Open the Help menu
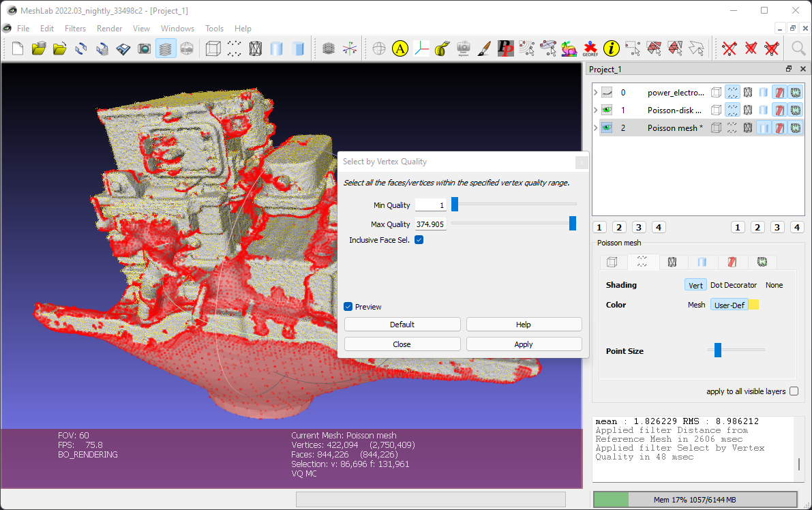The height and width of the screenshot is (510, 812). point(242,29)
